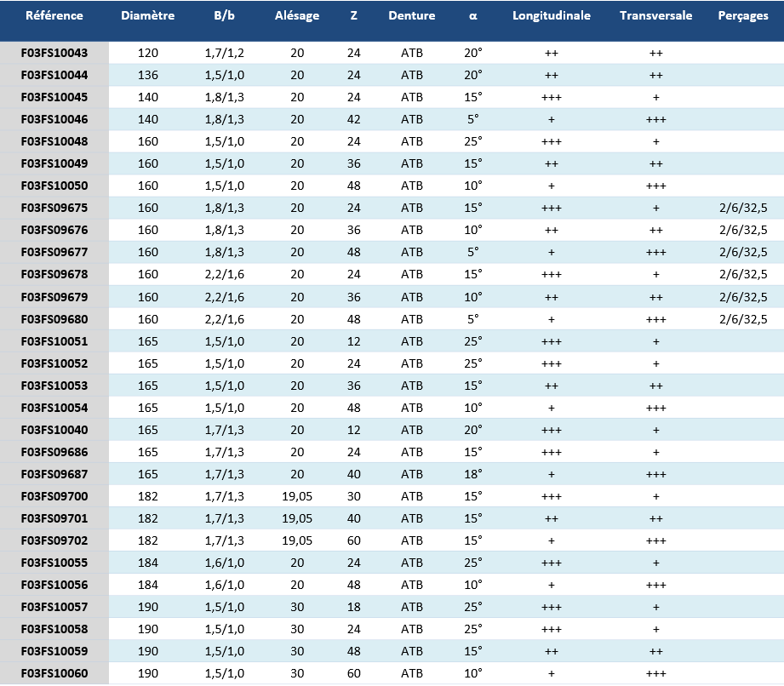Select Alésage 19,05 in F03FS09702 row
The height and width of the screenshot is (686, 784).
pyautogui.click(x=297, y=540)
